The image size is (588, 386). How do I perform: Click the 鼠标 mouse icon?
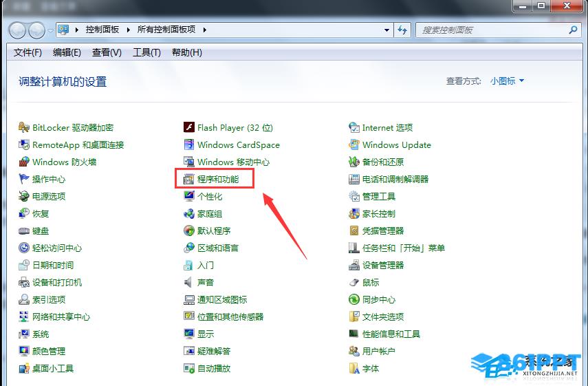click(x=354, y=282)
